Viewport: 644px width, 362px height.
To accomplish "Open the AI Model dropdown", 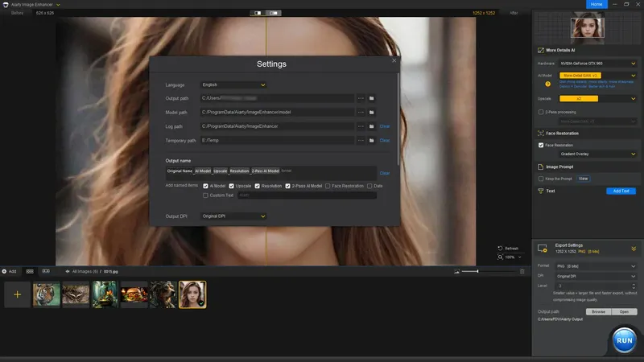I will tap(597, 76).
